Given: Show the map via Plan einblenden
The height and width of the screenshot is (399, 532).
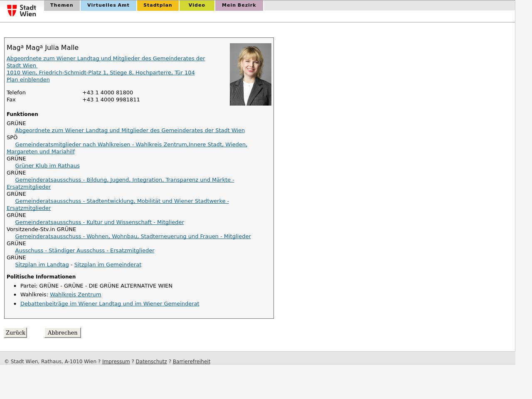Looking at the screenshot, I should pos(28,80).
